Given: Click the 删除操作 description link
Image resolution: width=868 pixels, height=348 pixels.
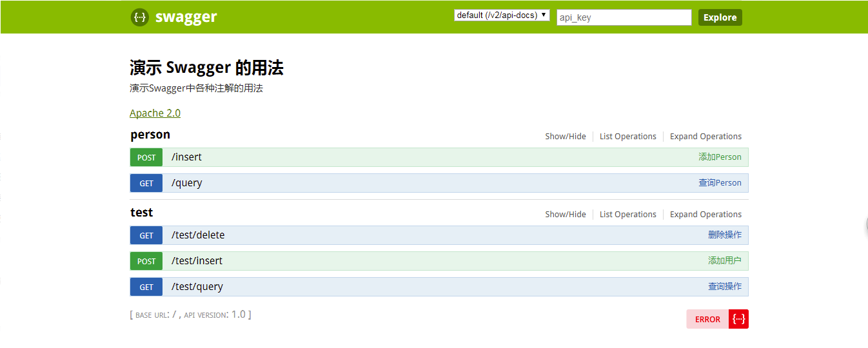Looking at the screenshot, I should point(725,235).
